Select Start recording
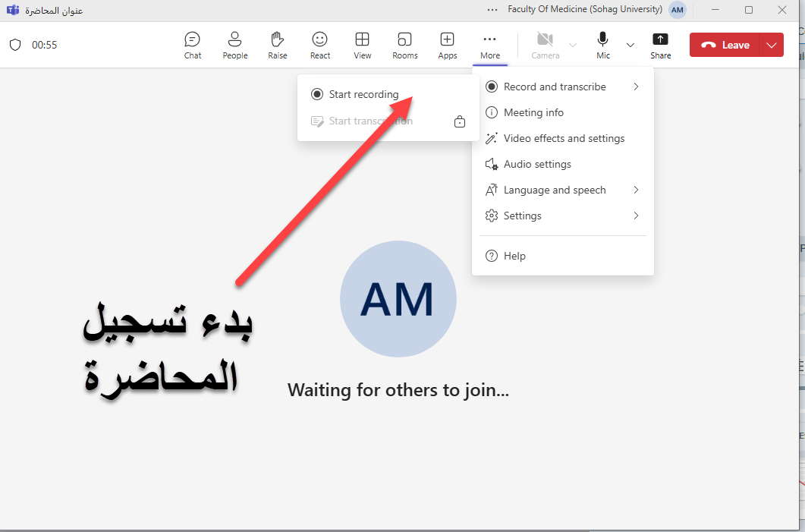The image size is (805, 532). pyautogui.click(x=363, y=94)
